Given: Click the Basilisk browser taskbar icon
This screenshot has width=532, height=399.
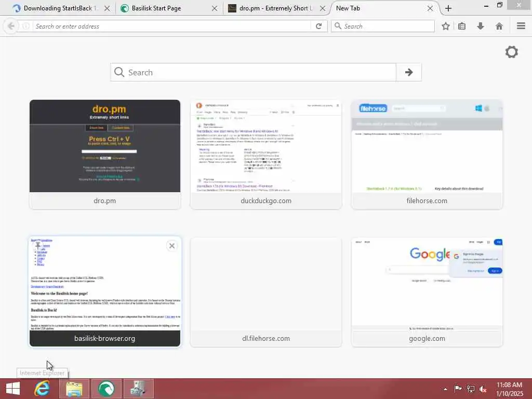Looking at the screenshot, I should point(106,389).
